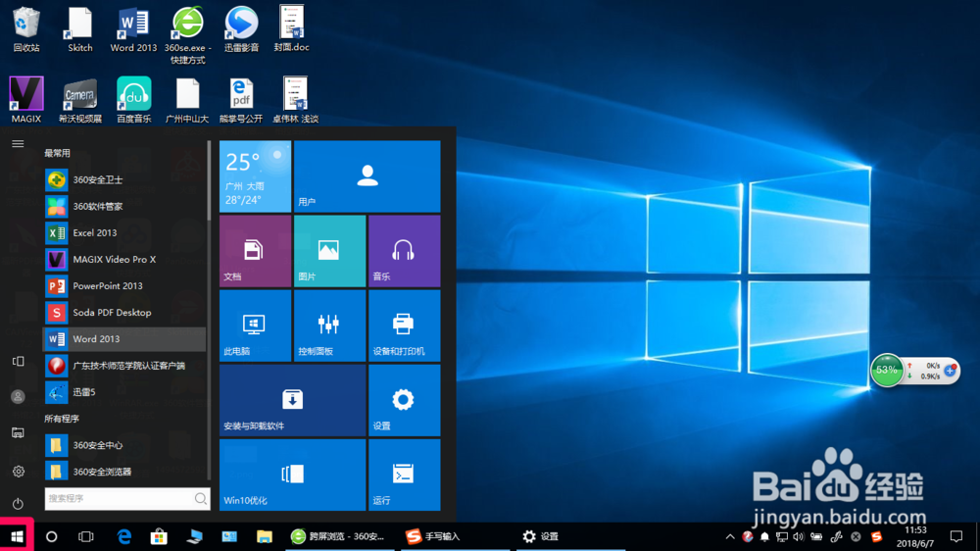Click the user account icon in start sidebar
This screenshot has width=980, height=551.
coord(18,396)
